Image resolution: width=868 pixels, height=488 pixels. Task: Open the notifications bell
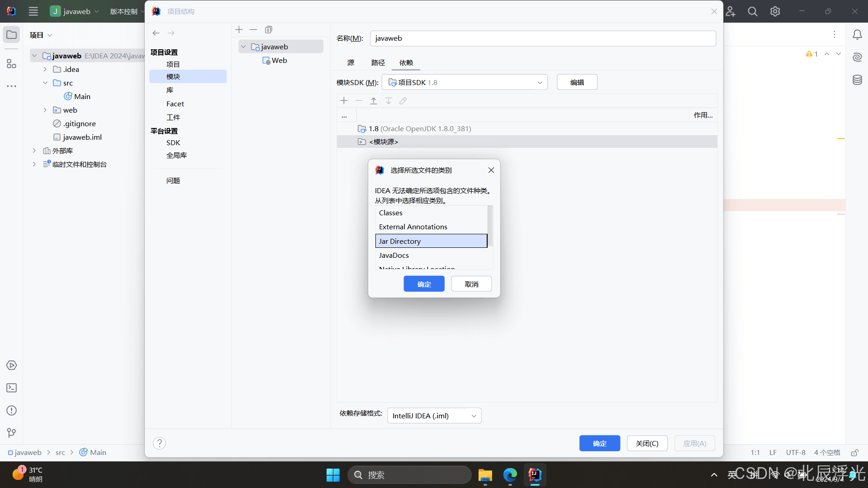click(857, 35)
